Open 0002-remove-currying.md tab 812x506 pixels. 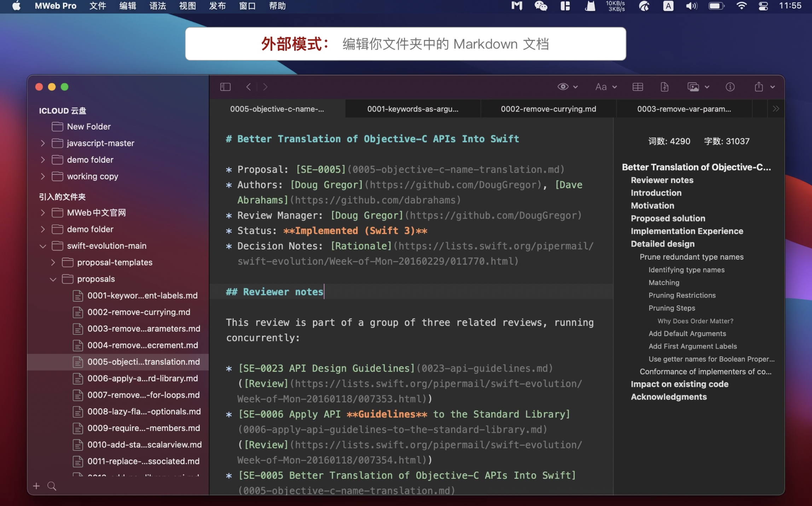click(547, 108)
